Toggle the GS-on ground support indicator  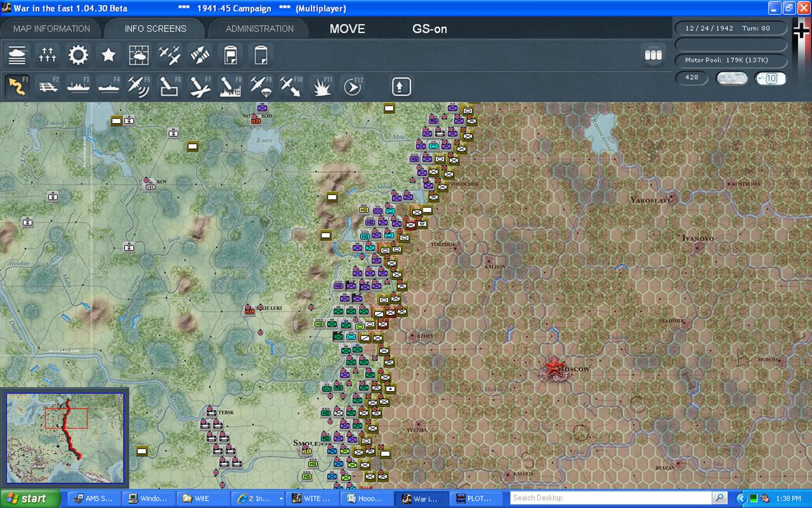point(430,29)
